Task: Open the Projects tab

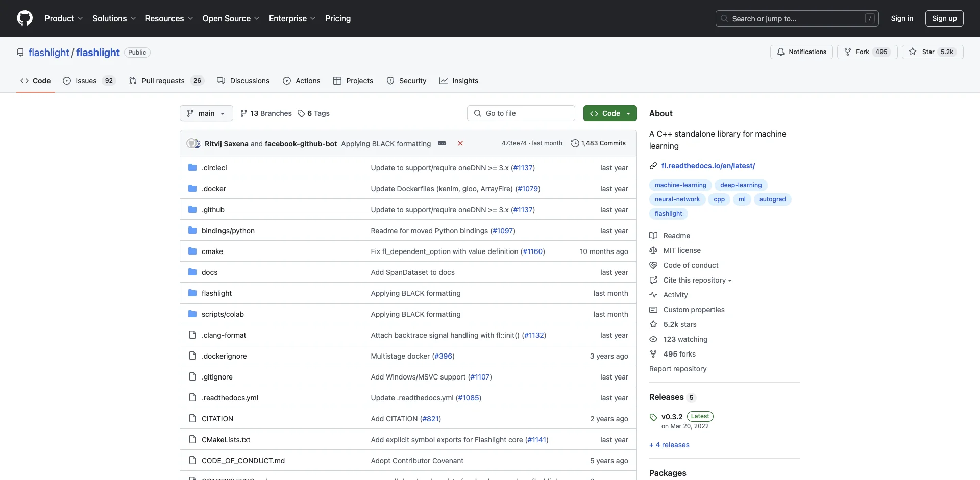Action: [x=353, y=81]
